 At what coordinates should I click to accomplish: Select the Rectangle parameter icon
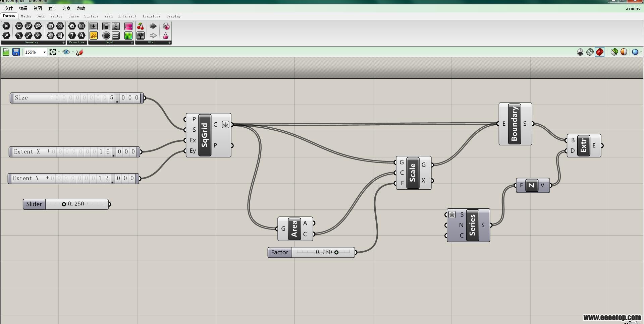point(38,35)
